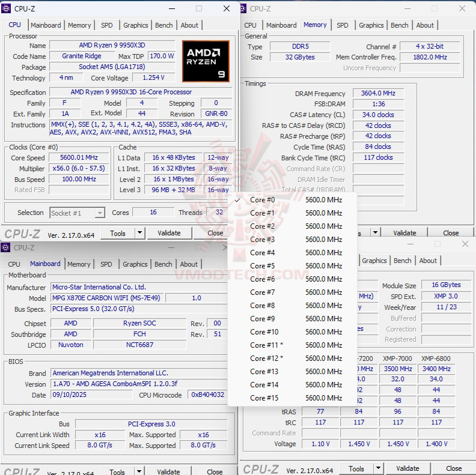Open SPD tab in Mainboard window
This screenshot has width=476, height=475.
[106, 264]
